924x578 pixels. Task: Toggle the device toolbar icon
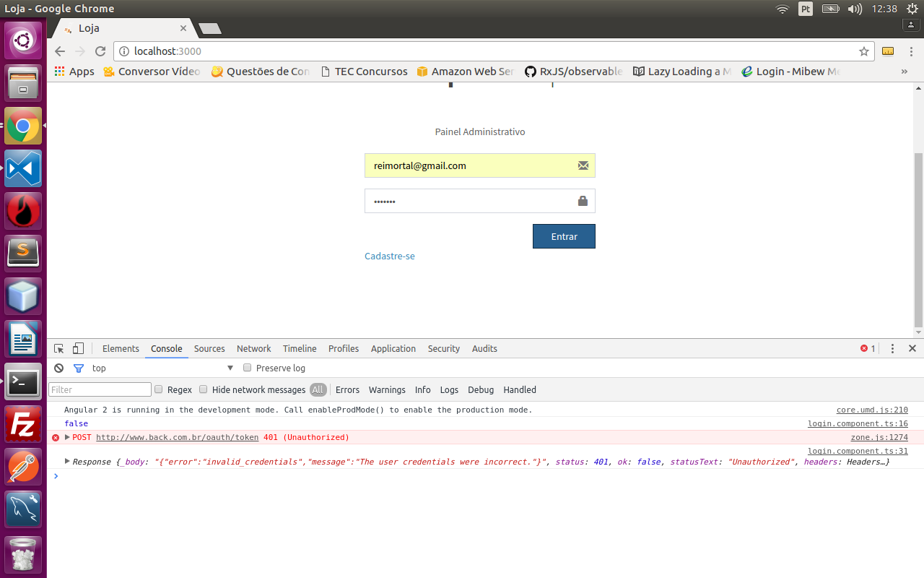(x=78, y=348)
